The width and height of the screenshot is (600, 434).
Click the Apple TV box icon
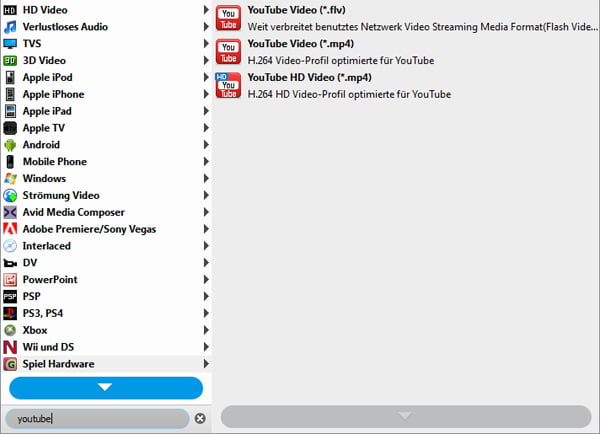point(10,128)
